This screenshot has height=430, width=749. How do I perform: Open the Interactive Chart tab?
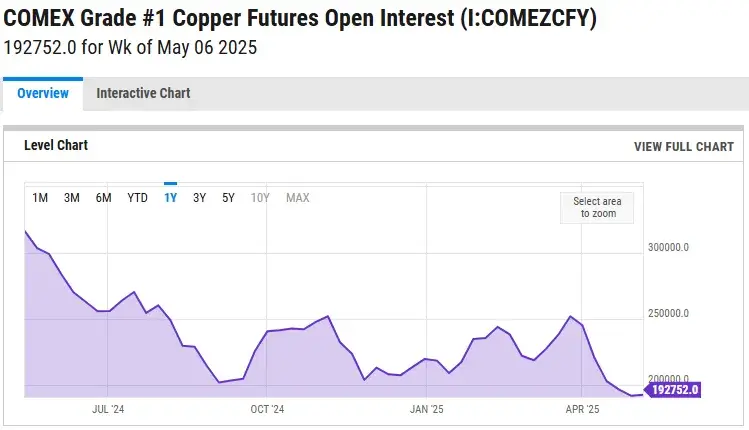[143, 93]
